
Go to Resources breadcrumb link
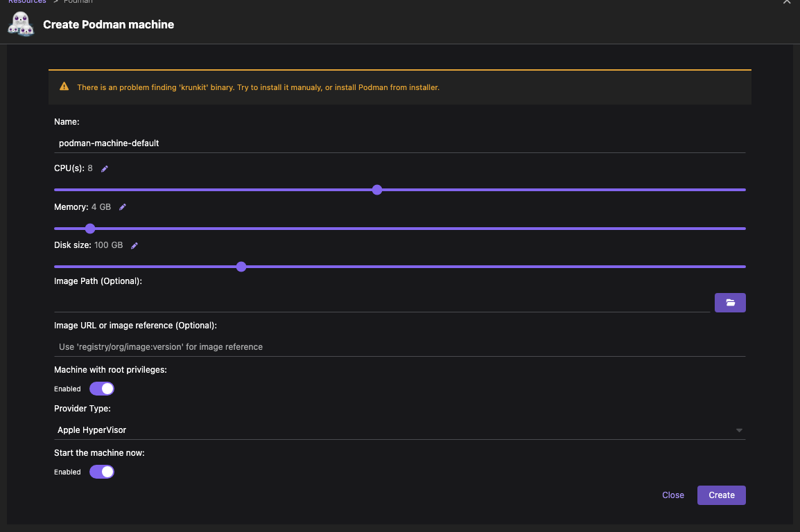[x=27, y=2]
